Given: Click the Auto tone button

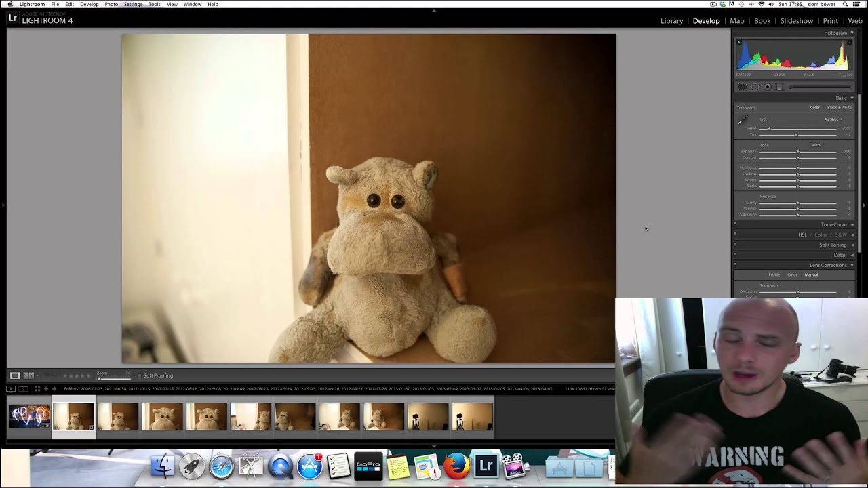Looking at the screenshot, I should pos(816,145).
